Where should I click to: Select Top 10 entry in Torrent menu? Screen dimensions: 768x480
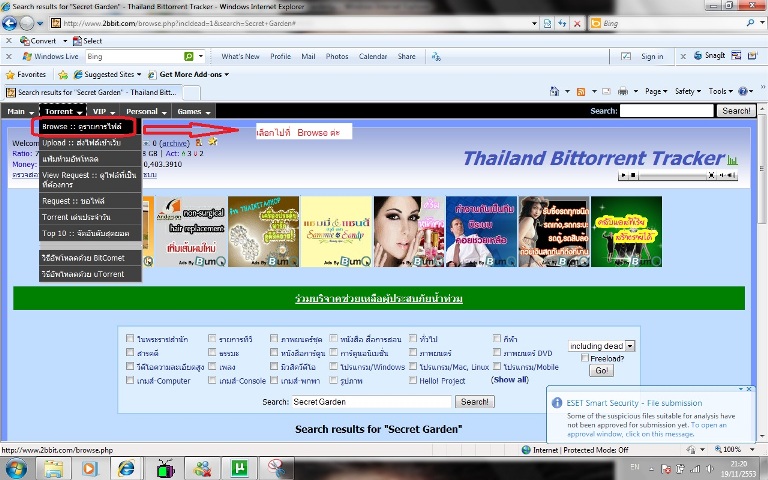pyautogui.click(x=90, y=233)
